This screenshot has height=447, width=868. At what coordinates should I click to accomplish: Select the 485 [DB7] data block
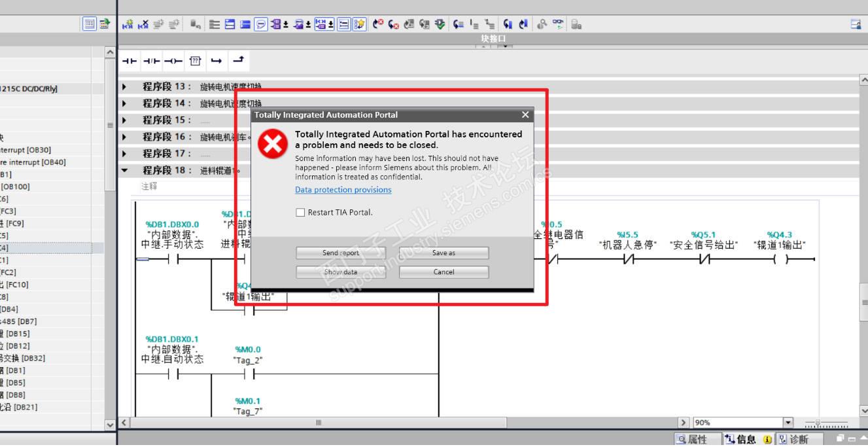tap(18, 321)
